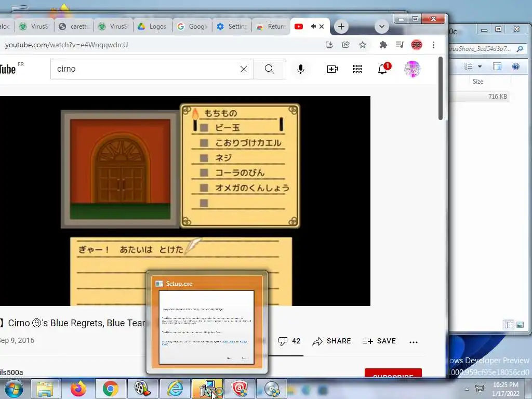Open Chrome extensions puzzle icon
The image size is (532, 399).
[383, 45]
